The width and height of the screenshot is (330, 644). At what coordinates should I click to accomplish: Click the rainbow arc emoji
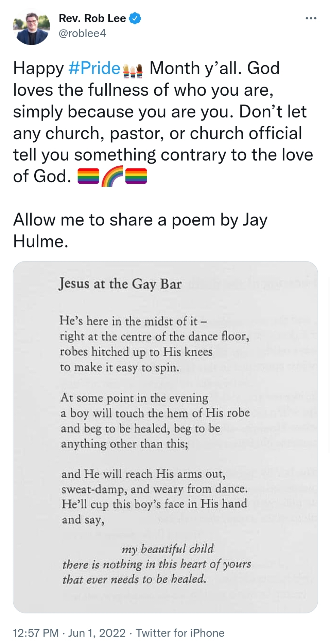112,176
